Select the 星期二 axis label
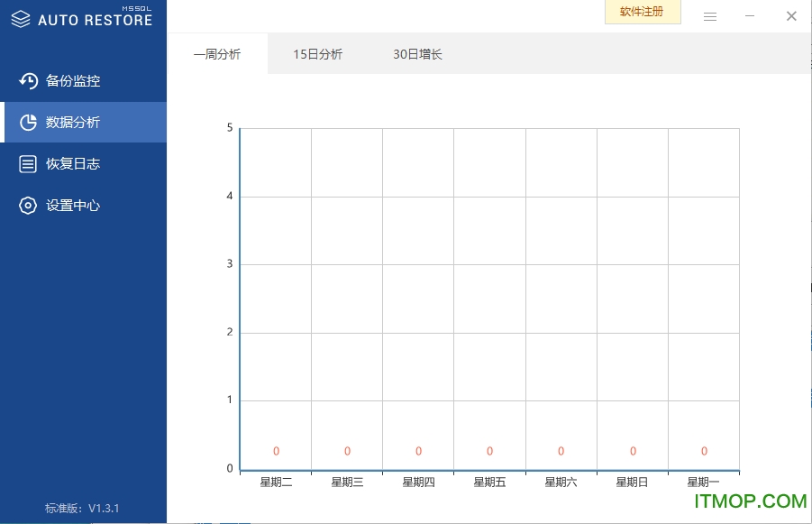 pyautogui.click(x=276, y=483)
